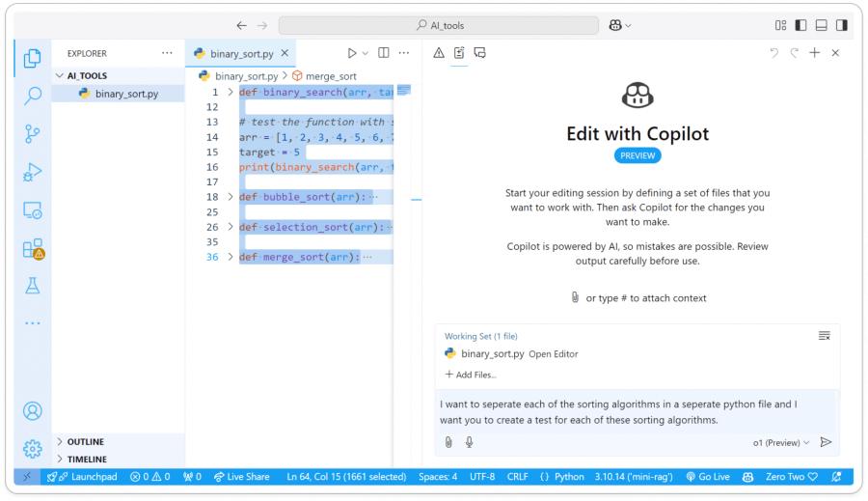Run the Python file with play button

tap(351, 53)
